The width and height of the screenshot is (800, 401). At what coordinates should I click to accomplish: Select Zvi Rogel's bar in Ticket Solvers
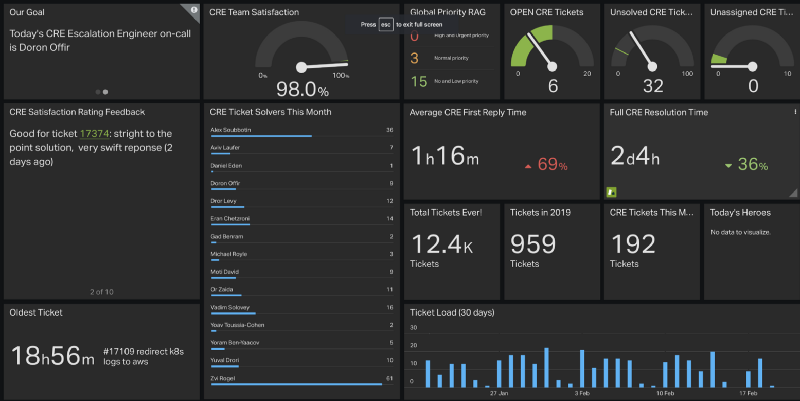[296, 385]
